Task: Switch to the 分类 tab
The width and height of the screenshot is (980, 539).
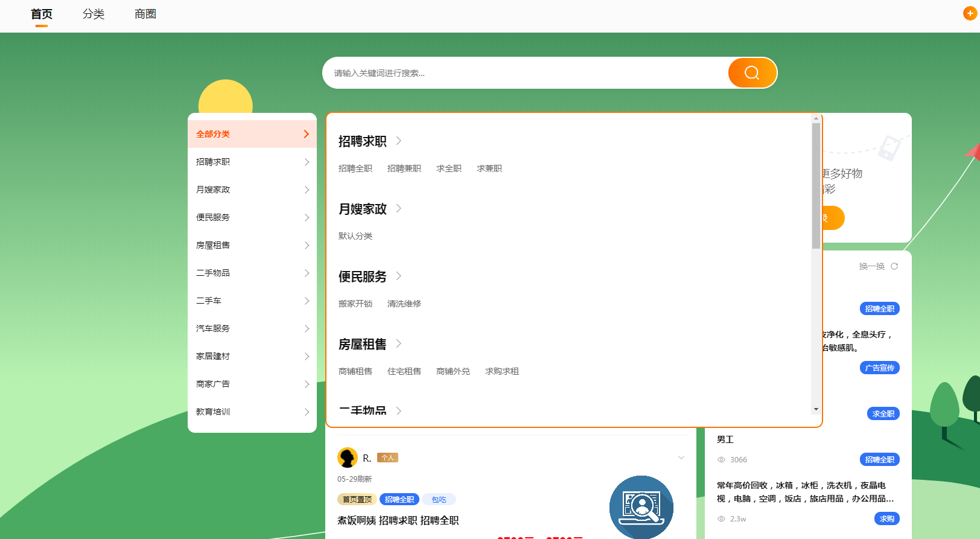Action: 94,14
